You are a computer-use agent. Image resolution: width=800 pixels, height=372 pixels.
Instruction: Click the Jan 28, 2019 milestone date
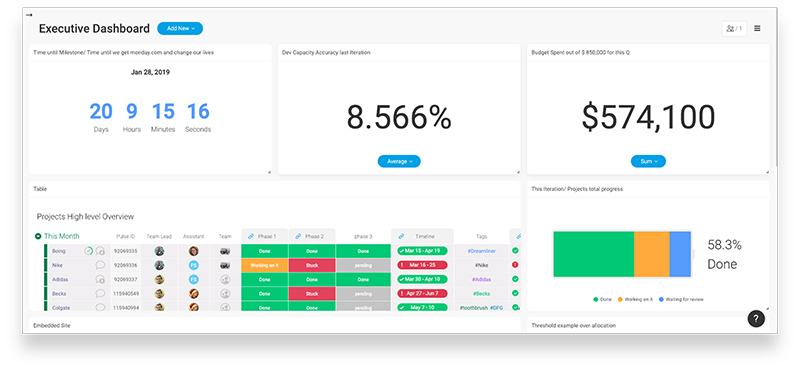tap(150, 72)
